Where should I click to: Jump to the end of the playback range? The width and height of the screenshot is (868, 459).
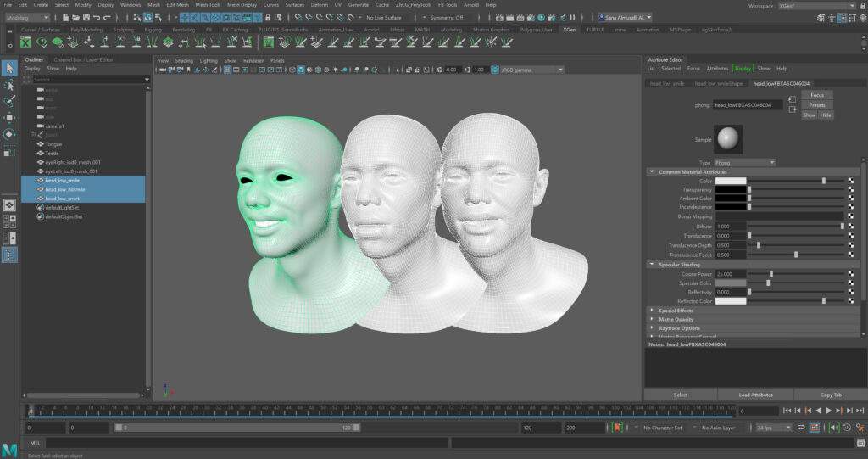click(860, 411)
